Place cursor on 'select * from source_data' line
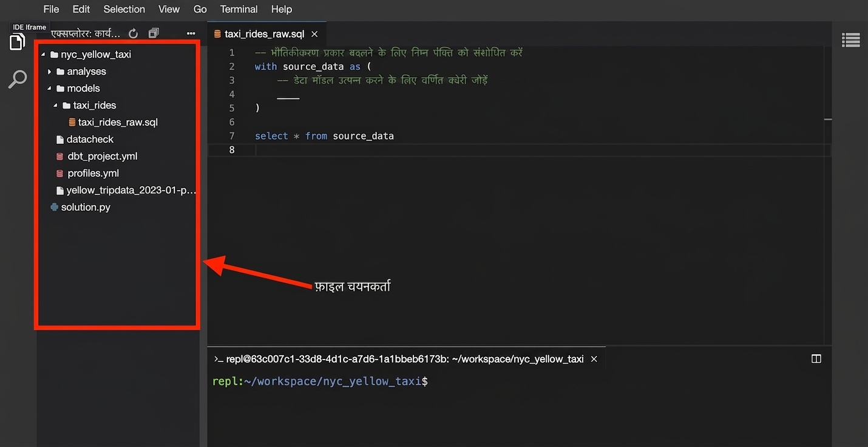Viewport: 868px width, 447px height. [324, 136]
